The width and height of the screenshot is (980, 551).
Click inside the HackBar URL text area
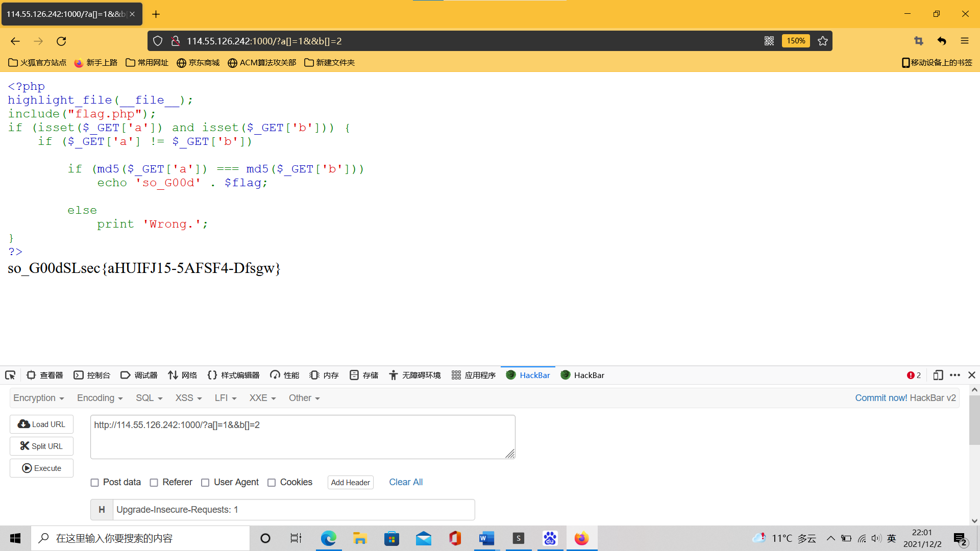(302, 437)
